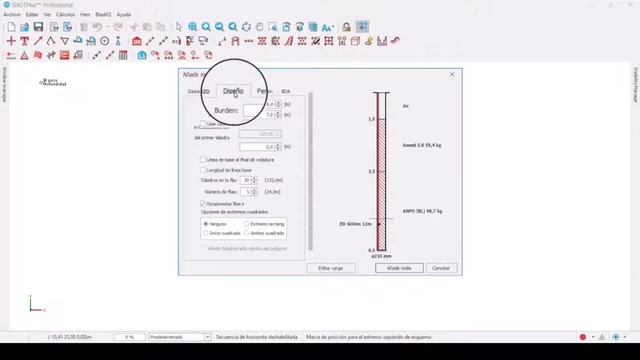Open the Editar menu
The width and height of the screenshot is (640, 360).
pyautogui.click(x=32, y=14)
